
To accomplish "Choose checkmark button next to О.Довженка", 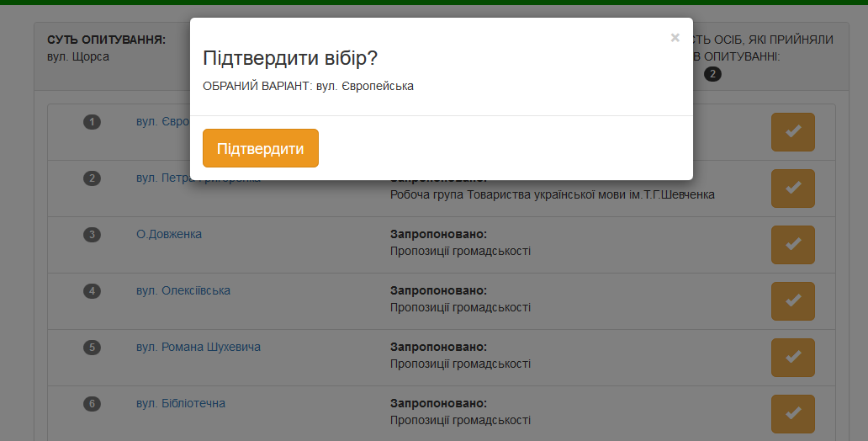I will [792, 245].
